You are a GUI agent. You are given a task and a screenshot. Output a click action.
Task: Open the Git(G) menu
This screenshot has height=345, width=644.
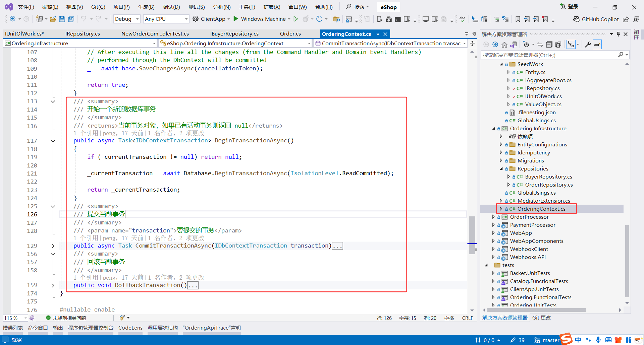click(x=98, y=7)
